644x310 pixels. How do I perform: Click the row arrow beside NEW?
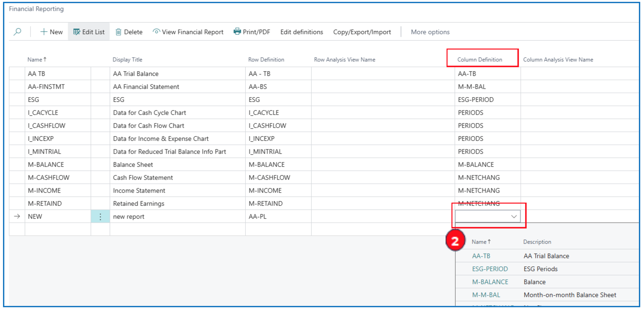pyautogui.click(x=17, y=216)
